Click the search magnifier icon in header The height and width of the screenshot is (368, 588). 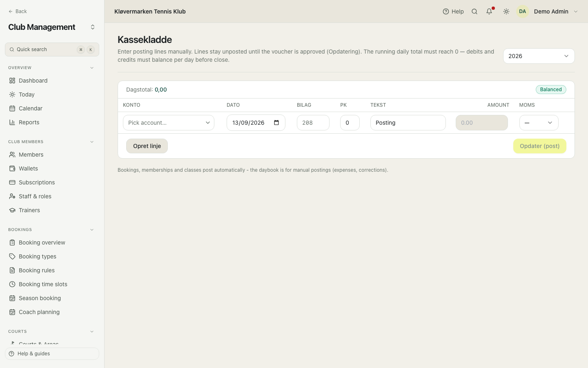(x=474, y=11)
